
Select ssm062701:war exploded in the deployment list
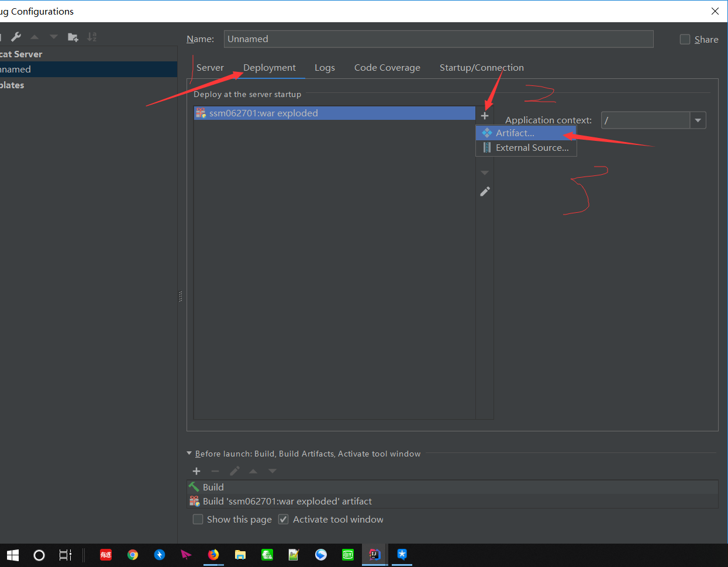pos(334,113)
